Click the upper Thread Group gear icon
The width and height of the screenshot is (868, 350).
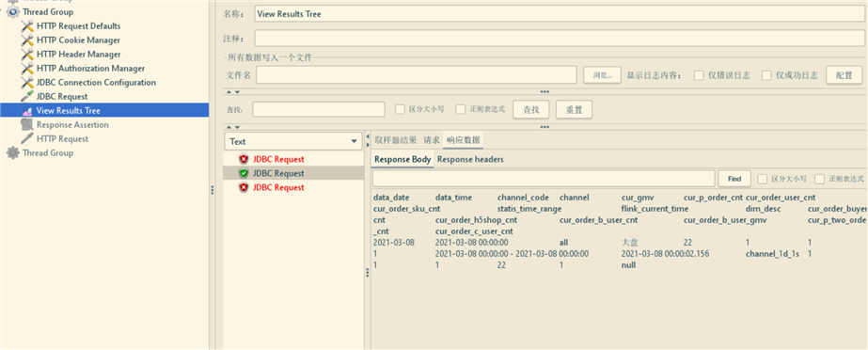13,11
